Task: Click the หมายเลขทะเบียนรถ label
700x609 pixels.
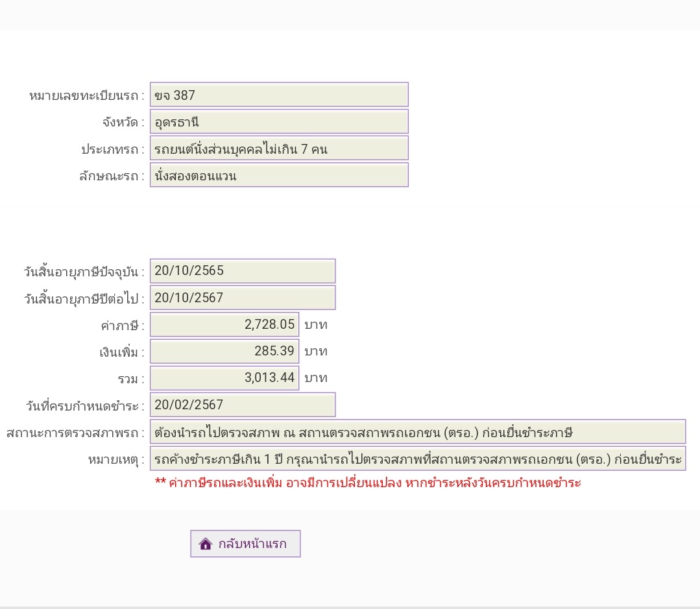Action: (x=86, y=95)
